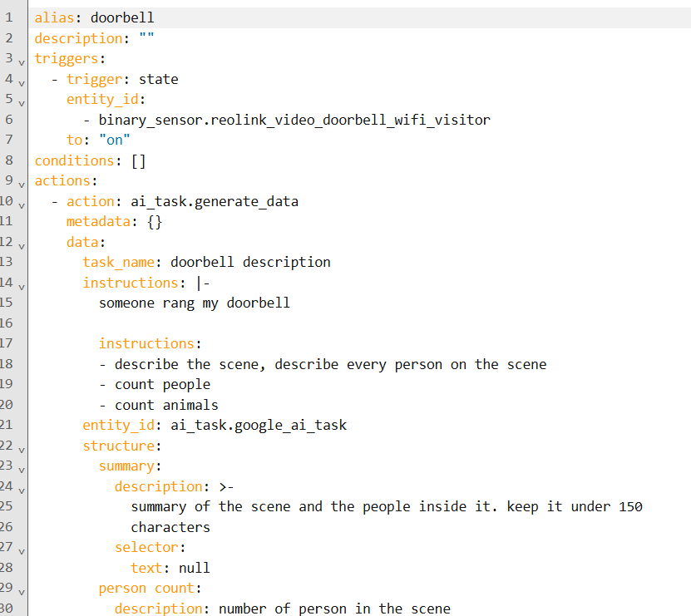Collapse the structure block fold arrow

point(21,451)
